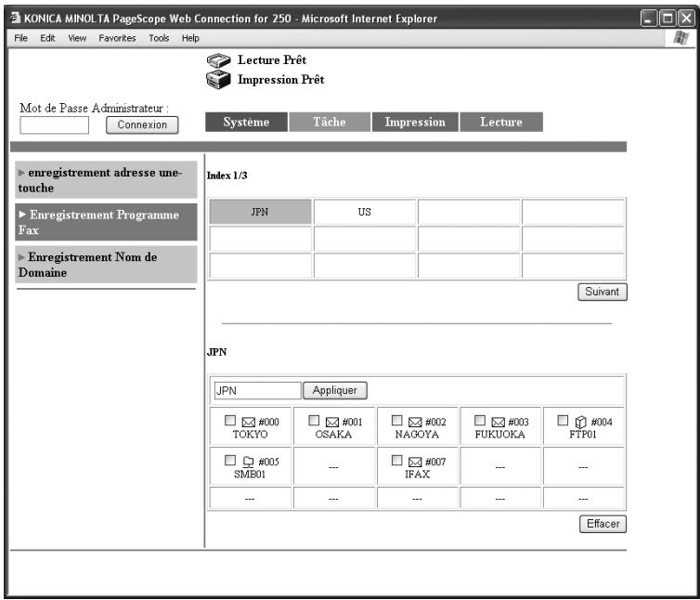Viewport: 700px width, 600px height.
Task: Click the envelope icon for #002 NAGOYA
Action: pos(415,422)
